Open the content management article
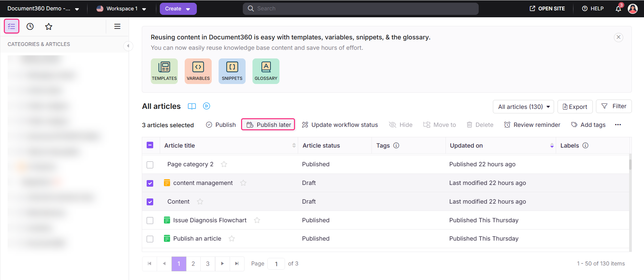 (203, 183)
